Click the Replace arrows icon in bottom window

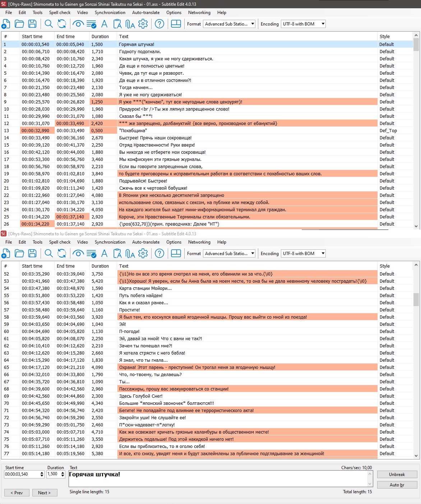pos(62,254)
